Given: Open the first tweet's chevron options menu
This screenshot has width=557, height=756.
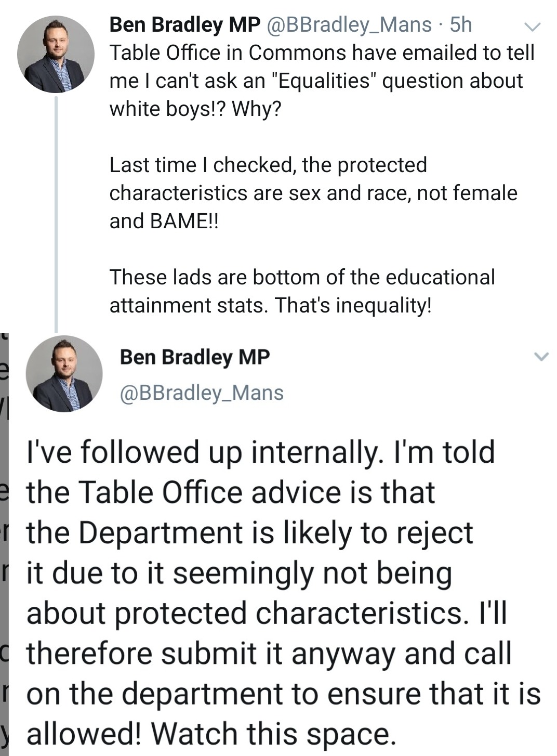Looking at the screenshot, I should coord(533,26).
